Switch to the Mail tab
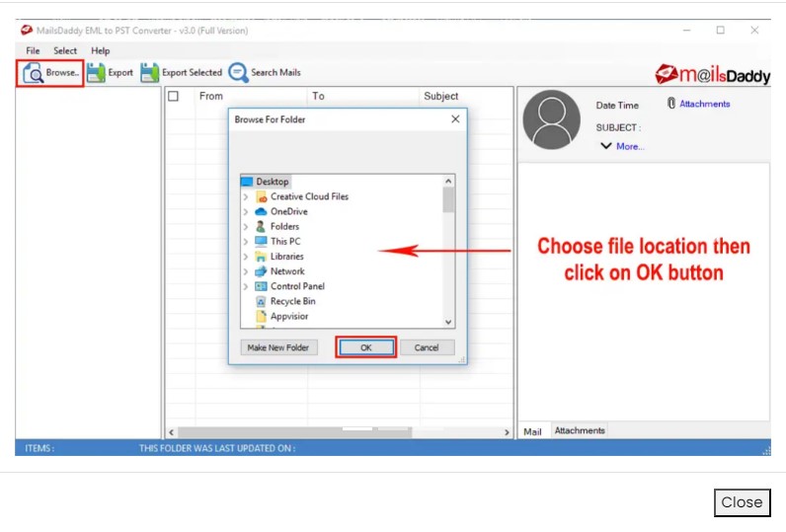 pos(532,431)
